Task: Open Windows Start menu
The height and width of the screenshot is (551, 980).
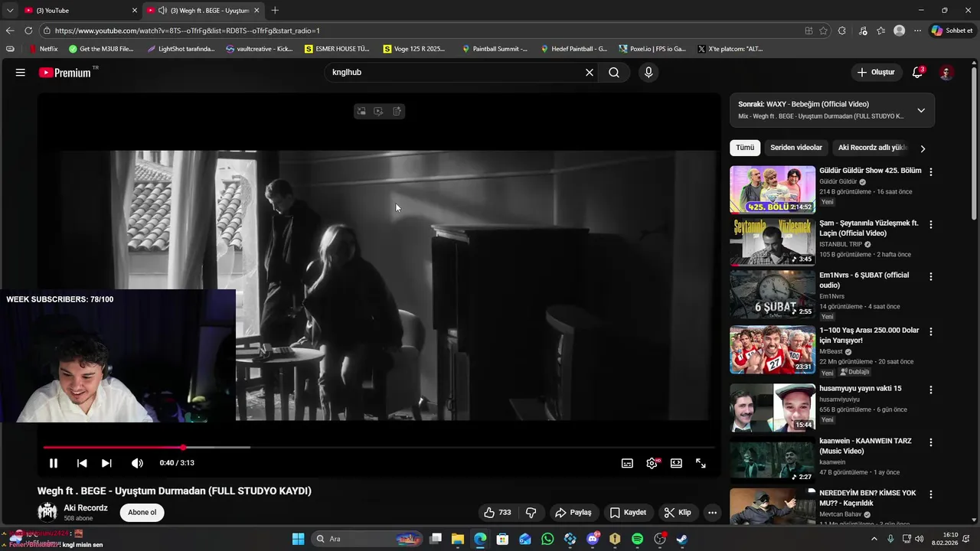Action: click(299, 540)
